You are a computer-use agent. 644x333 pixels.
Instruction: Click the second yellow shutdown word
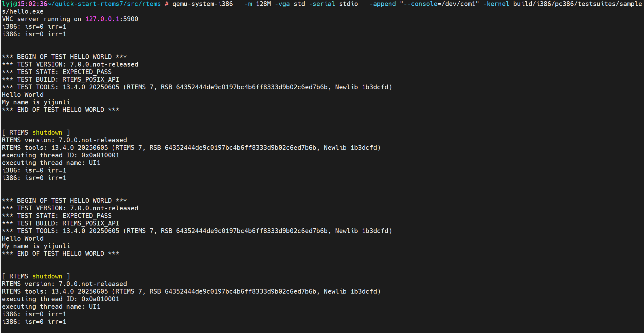point(47,276)
